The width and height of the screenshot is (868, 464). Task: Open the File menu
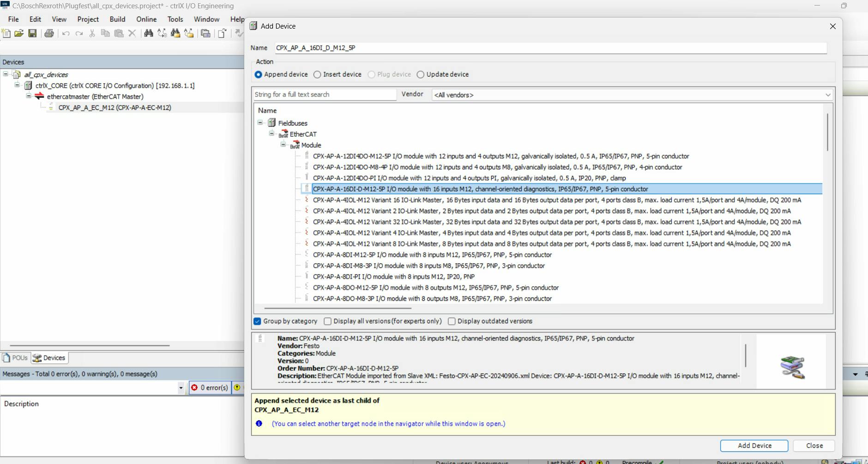click(x=13, y=19)
